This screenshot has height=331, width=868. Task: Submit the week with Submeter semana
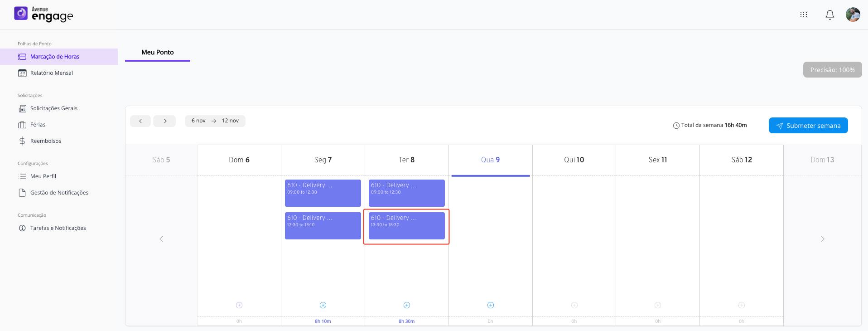coord(808,126)
